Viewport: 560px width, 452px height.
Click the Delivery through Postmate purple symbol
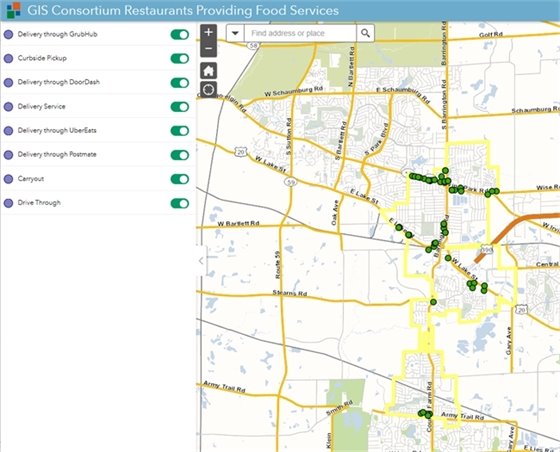click(9, 155)
